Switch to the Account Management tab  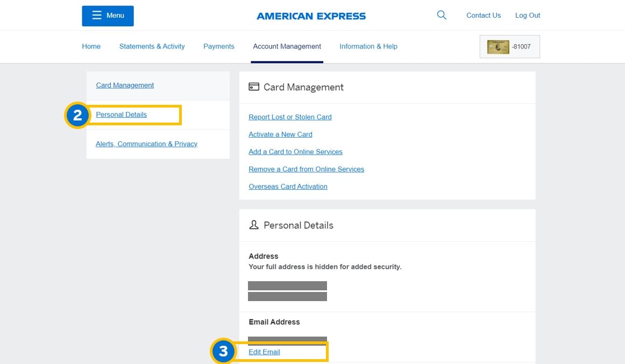287,46
